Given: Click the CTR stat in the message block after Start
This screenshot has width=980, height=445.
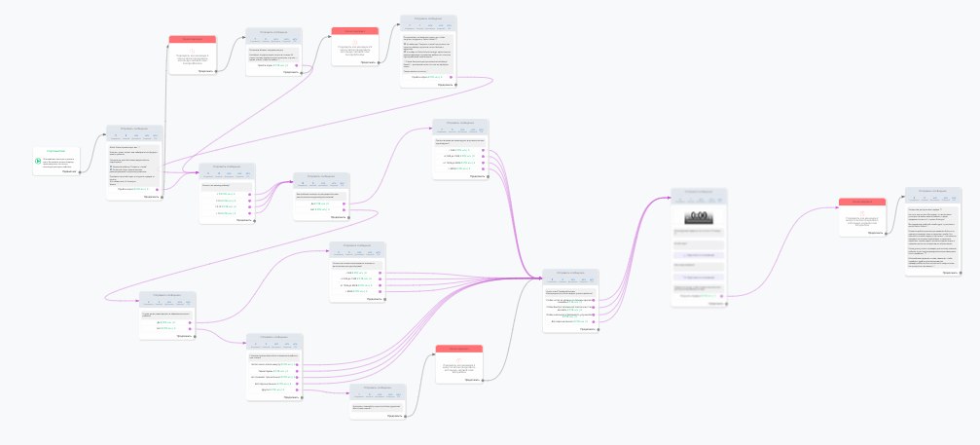Looking at the screenshot, I should [x=154, y=134].
